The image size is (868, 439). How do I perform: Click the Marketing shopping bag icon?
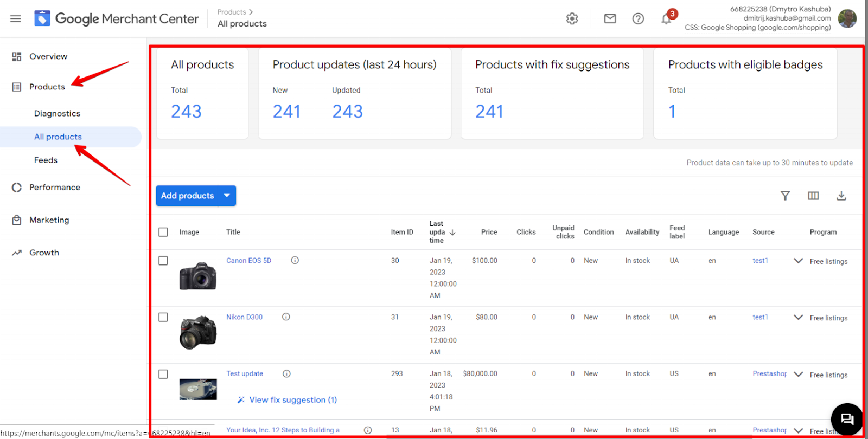[x=17, y=220]
